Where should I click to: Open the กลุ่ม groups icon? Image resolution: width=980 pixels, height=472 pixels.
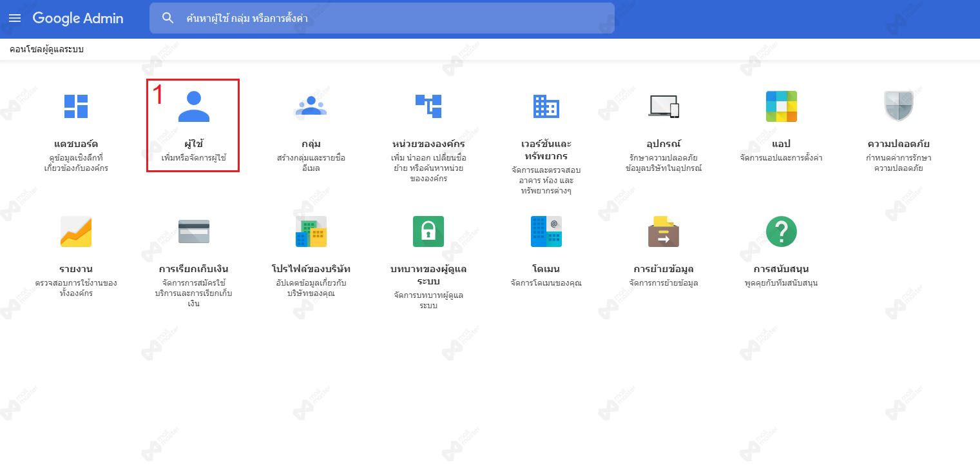point(311,106)
